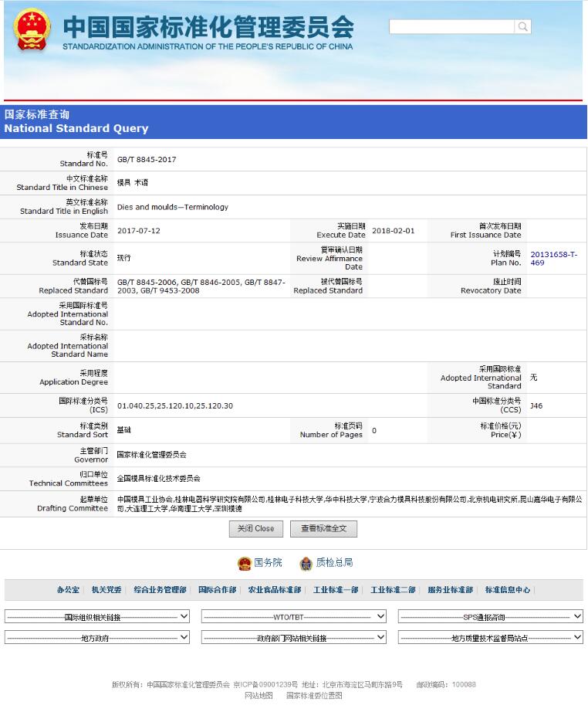The height and width of the screenshot is (712, 588).
Task: Click the 国家标准委位置图 footer link
Action: click(x=314, y=696)
